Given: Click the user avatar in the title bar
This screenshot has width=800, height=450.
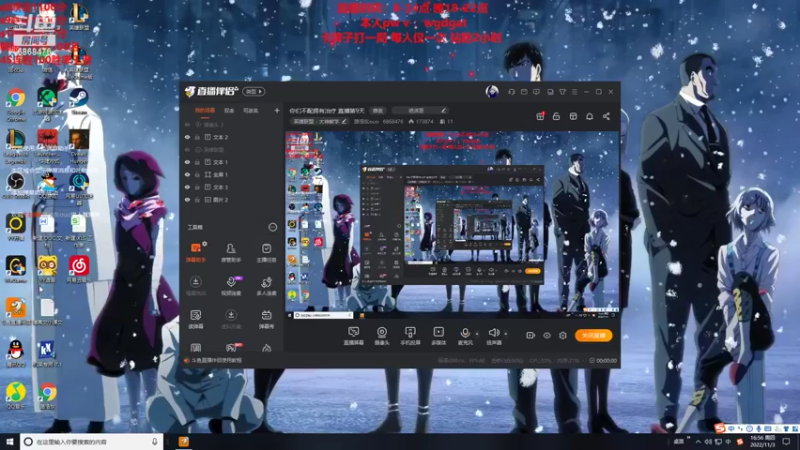Looking at the screenshot, I should click(x=492, y=91).
